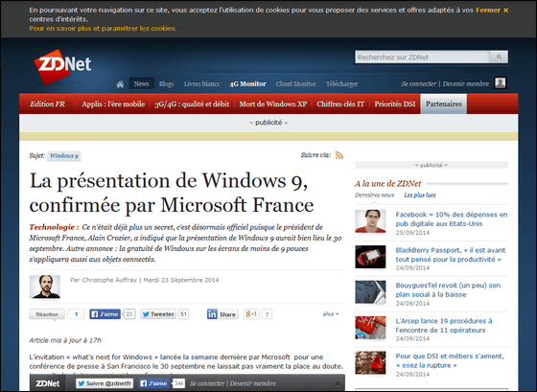
Task: Share the article on LinkedIn
Action: click(222, 314)
